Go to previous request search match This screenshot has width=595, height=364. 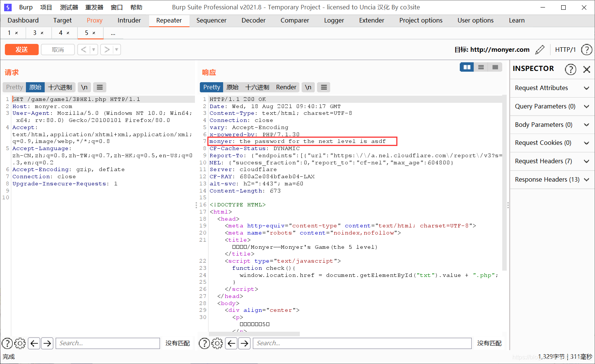34,343
